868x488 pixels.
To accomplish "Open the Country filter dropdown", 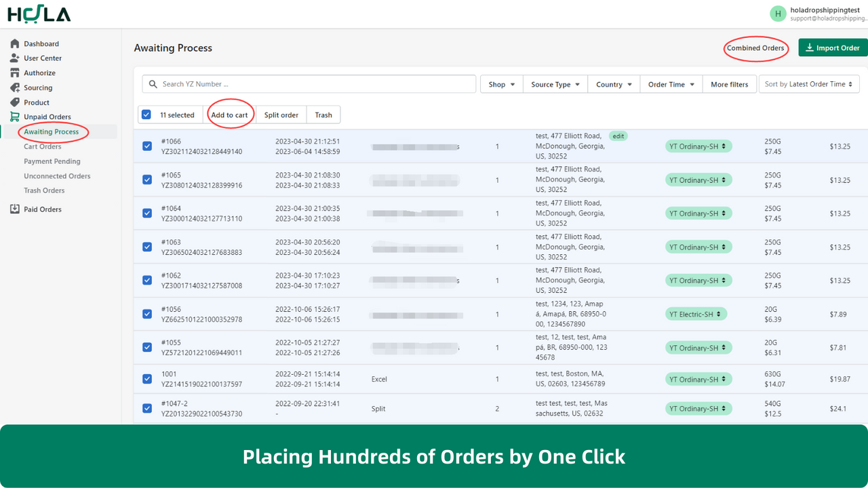I will point(613,84).
